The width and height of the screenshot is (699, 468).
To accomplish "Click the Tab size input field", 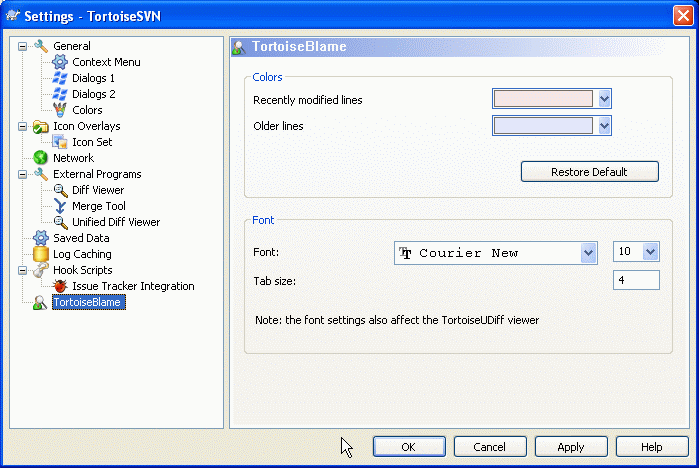I will (636, 280).
